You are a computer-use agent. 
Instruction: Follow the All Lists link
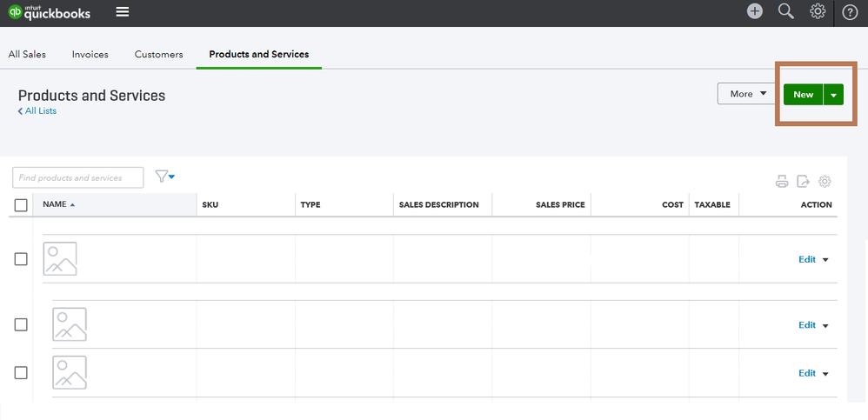(37, 111)
